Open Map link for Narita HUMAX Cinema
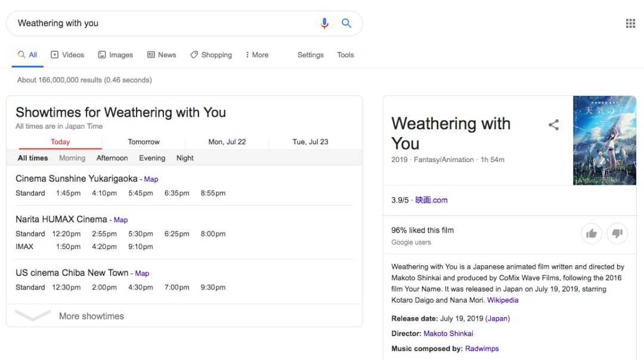Screen dimensions: 644x360 click(x=120, y=220)
